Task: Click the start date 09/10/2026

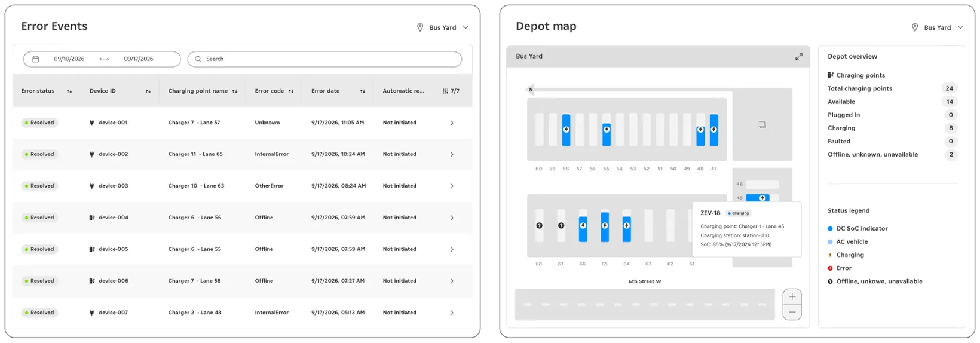Action: coord(69,59)
